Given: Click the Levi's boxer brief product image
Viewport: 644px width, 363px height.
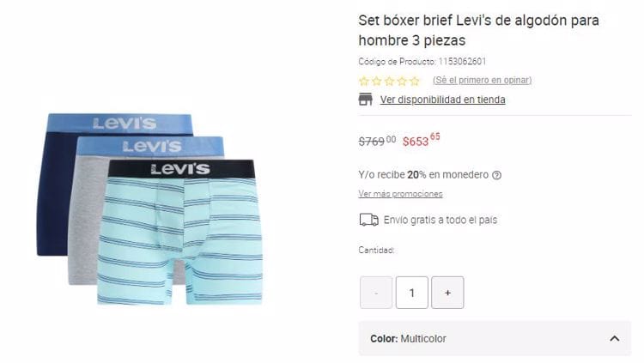Looking at the screenshot, I should pyautogui.click(x=150, y=209).
